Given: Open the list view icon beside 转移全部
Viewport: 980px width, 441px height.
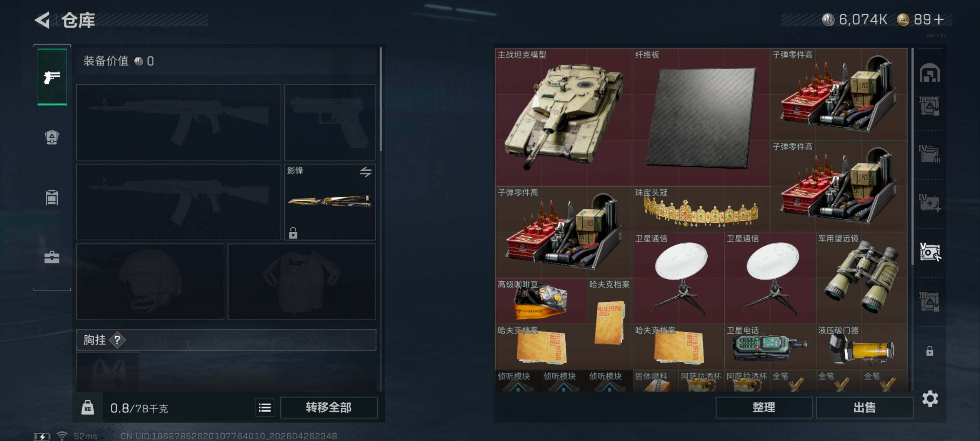Looking at the screenshot, I should (x=265, y=408).
